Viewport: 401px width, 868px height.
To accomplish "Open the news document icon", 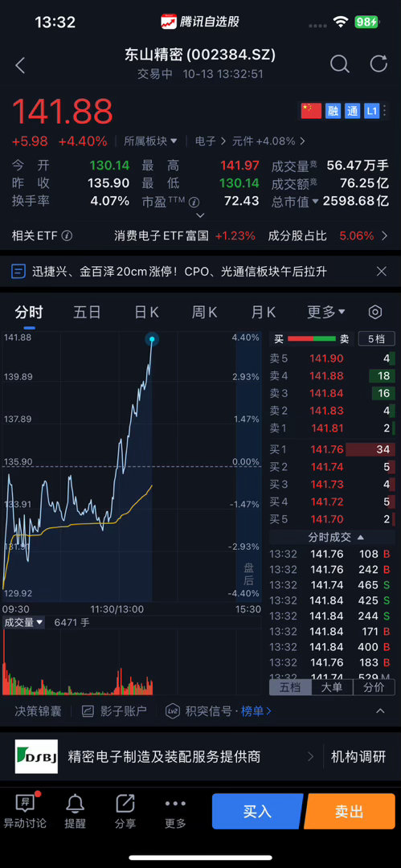I will 18,272.
